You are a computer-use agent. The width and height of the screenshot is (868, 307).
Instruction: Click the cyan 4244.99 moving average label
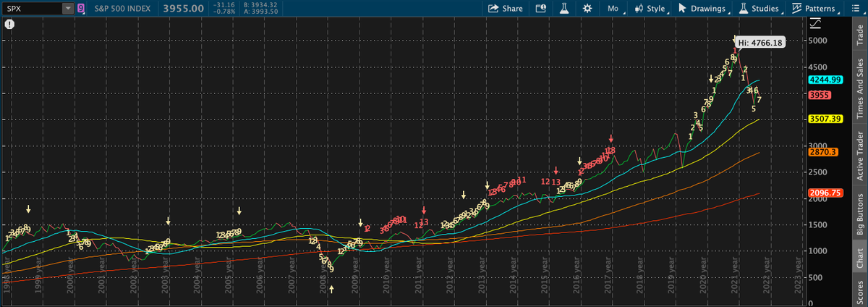pos(827,80)
